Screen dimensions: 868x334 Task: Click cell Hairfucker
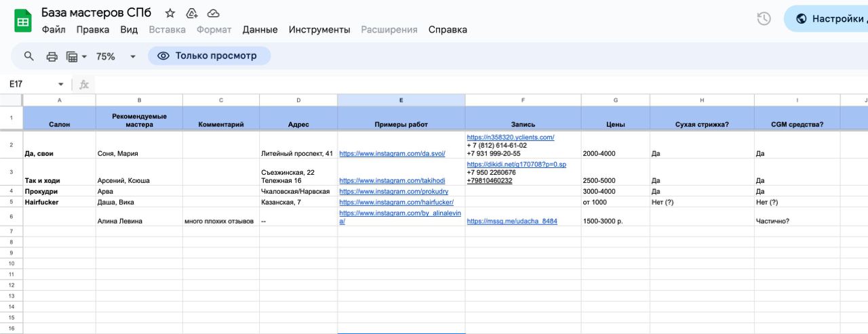(59, 203)
